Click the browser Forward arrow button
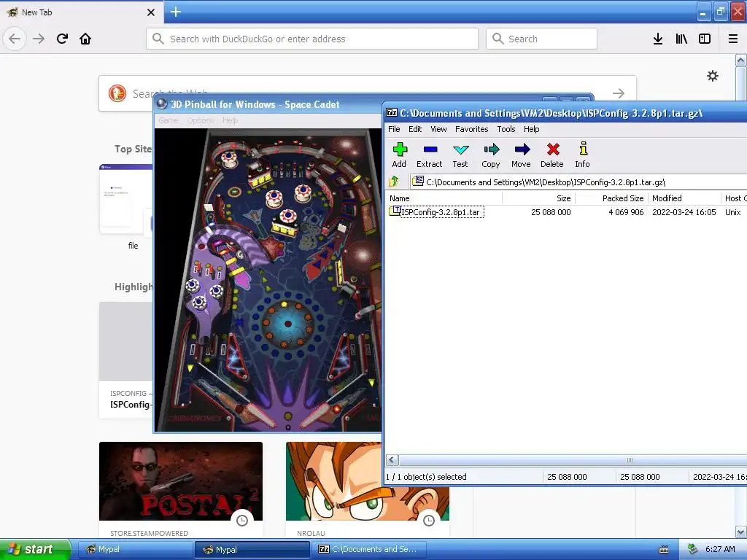Viewport: 747px width, 560px height. pyautogui.click(x=39, y=39)
